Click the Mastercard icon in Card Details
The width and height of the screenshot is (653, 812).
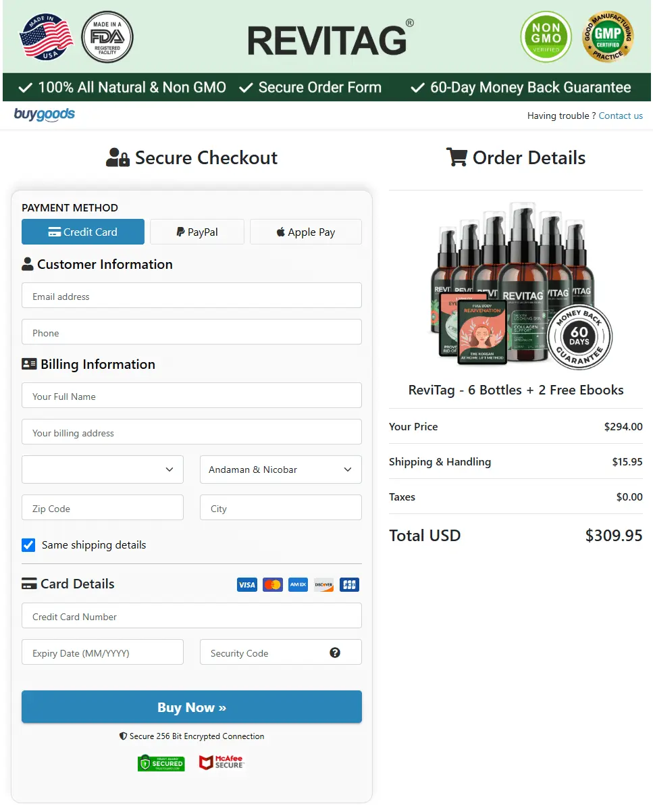pyautogui.click(x=272, y=584)
